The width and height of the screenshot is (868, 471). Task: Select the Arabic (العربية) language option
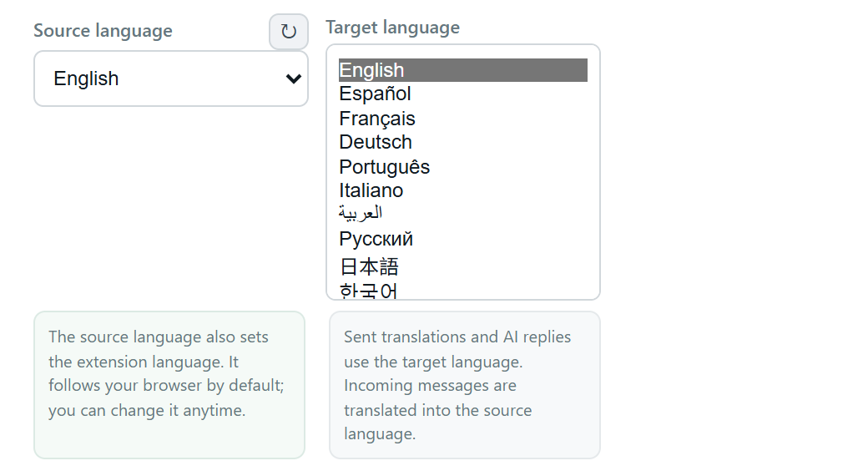click(x=462, y=214)
